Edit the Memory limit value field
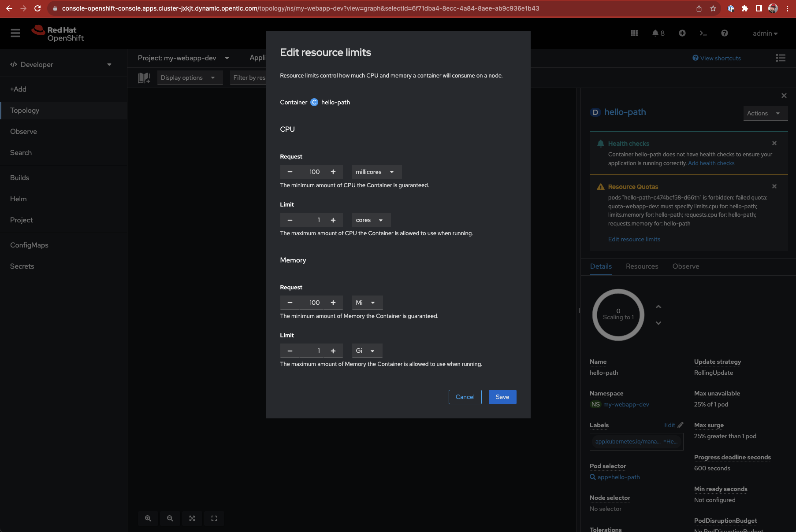This screenshot has height=532, width=796. coord(318,351)
